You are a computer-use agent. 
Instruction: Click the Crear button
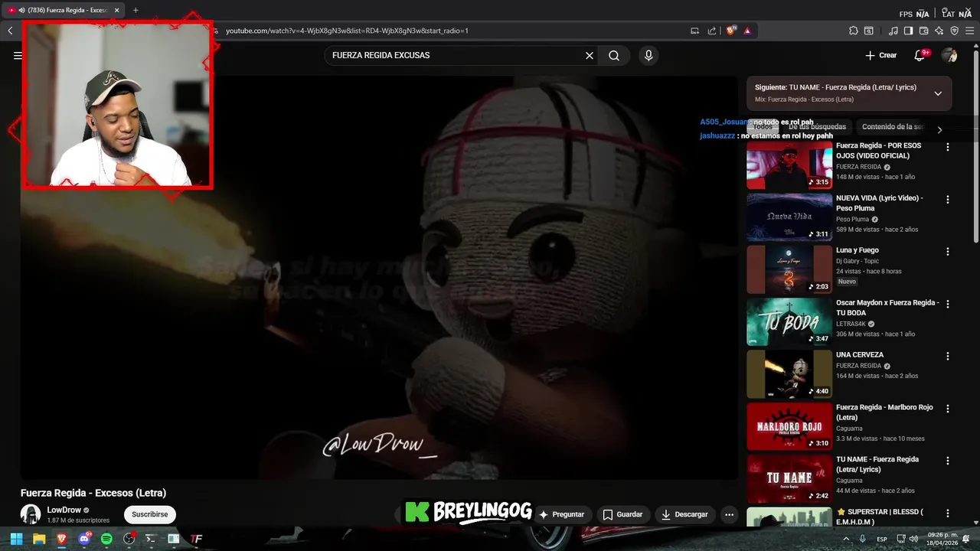point(880,55)
